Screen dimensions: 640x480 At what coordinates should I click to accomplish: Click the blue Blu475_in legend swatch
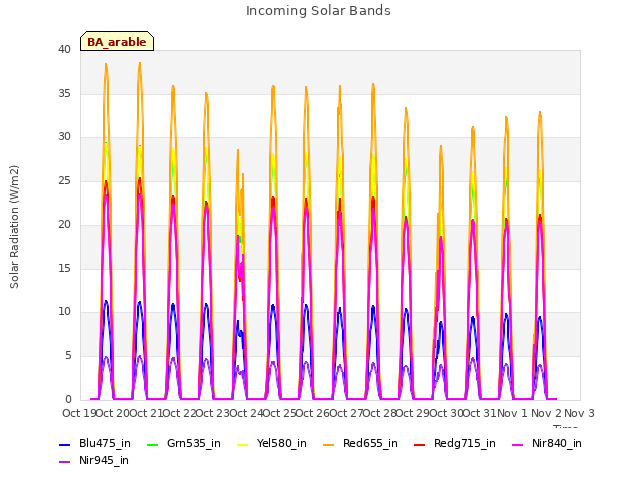coord(64,444)
